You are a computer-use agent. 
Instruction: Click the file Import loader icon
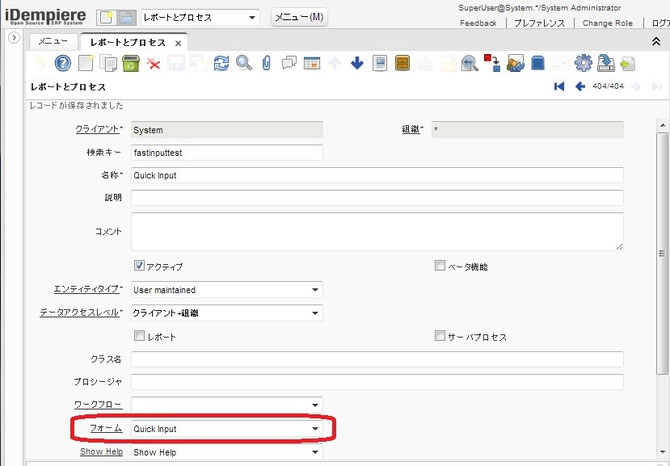628,64
